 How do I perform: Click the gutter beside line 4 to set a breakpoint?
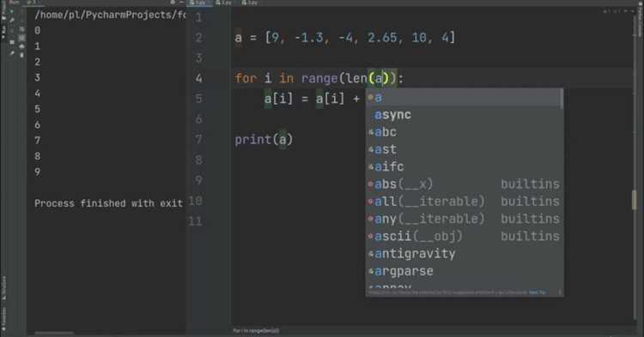(x=218, y=78)
